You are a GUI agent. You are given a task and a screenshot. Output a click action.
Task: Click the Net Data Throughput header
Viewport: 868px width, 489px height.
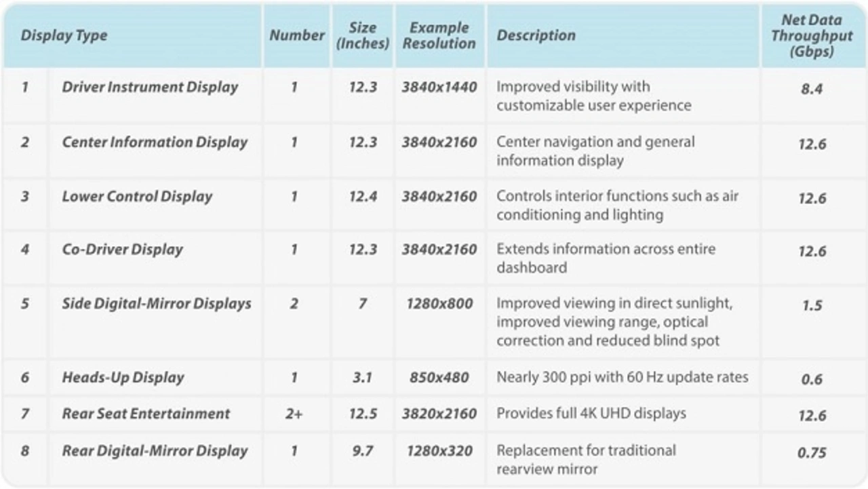click(811, 36)
